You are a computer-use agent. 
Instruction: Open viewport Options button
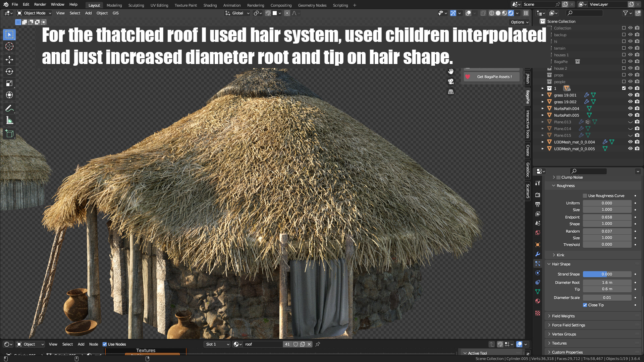click(x=520, y=22)
